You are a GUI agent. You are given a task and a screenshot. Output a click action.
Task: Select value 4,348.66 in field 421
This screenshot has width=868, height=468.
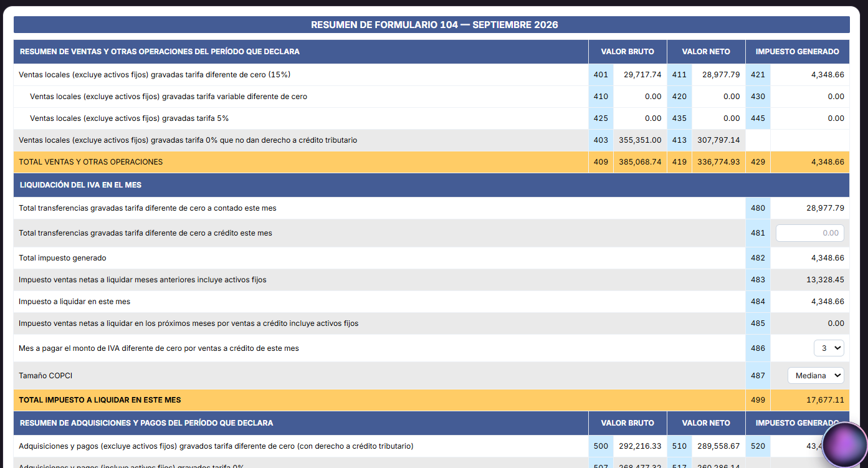point(827,75)
